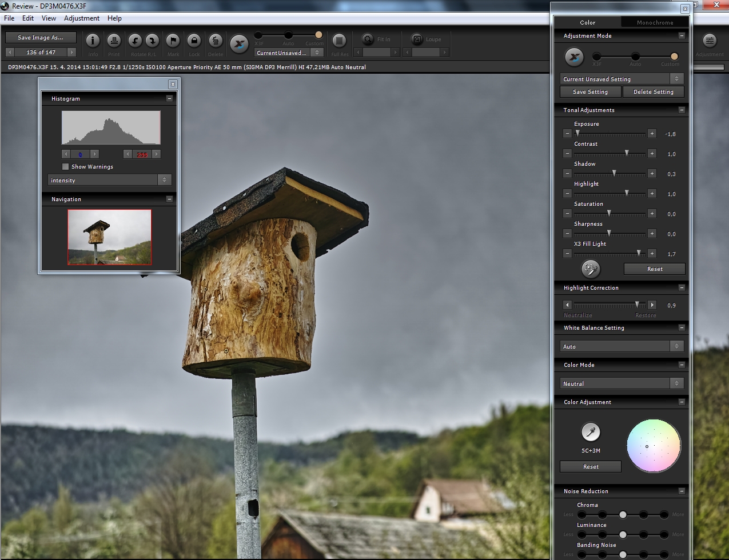Open the White Balance Auto dropdown

tap(622, 346)
